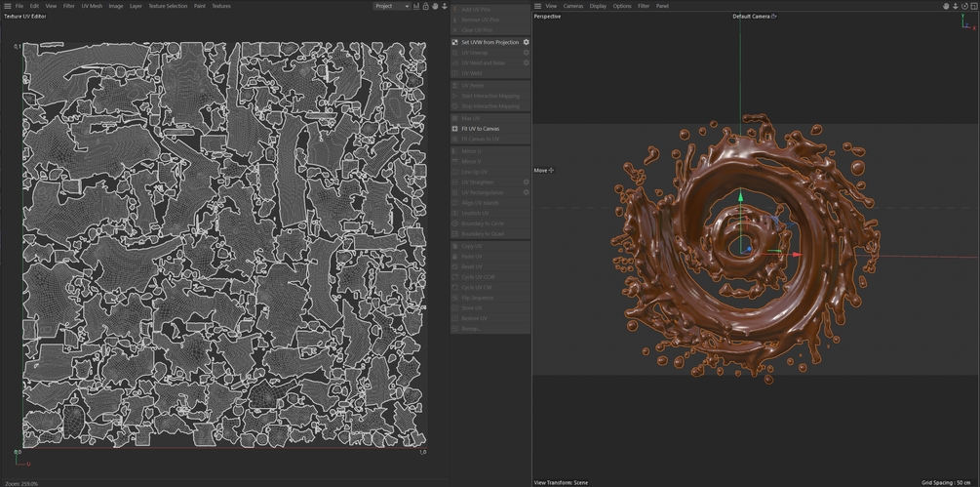Click the Default Camera label
This screenshot has width=980, height=487.
point(751,17)
